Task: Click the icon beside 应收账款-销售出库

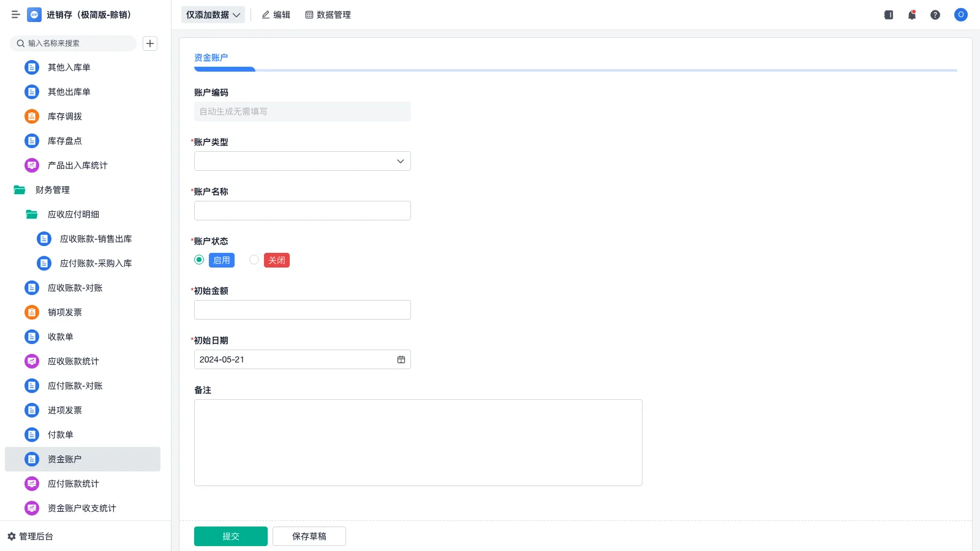Action: tap(44, 239)
